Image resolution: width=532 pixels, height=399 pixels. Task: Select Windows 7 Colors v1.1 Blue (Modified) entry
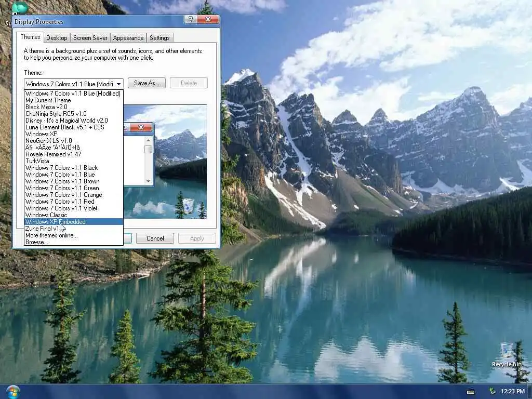pos(74,94)
